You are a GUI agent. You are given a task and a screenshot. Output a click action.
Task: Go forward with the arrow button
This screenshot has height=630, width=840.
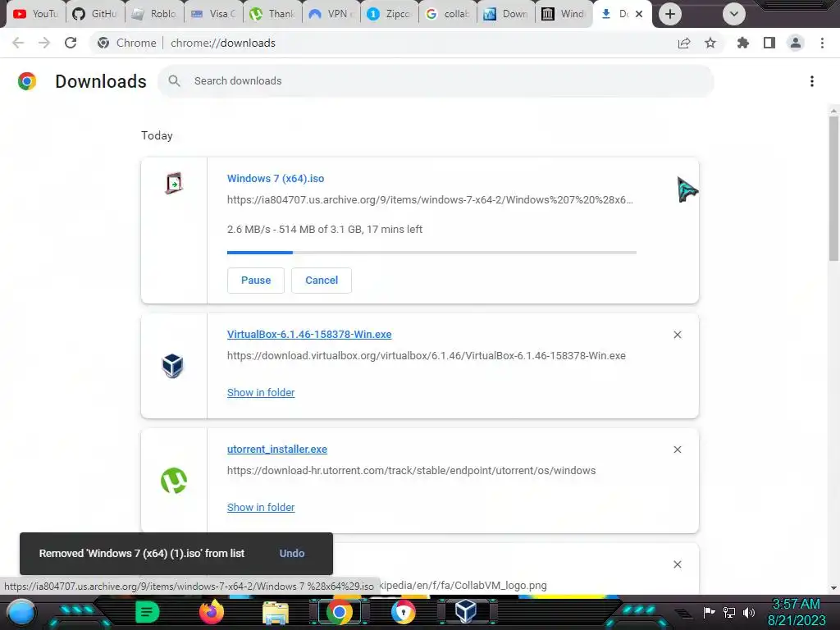[x=44, y=43]
